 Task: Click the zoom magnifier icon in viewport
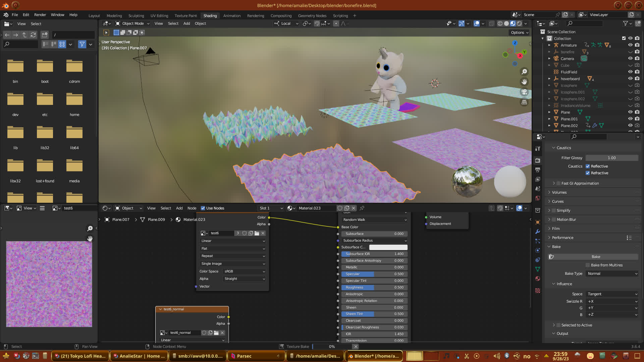coord(524,72)
